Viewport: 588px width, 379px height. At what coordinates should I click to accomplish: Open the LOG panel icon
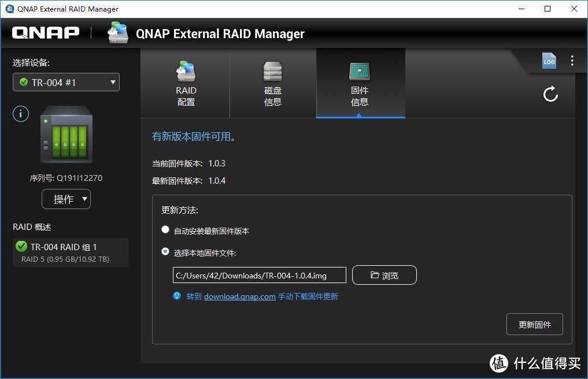(548, 61)
